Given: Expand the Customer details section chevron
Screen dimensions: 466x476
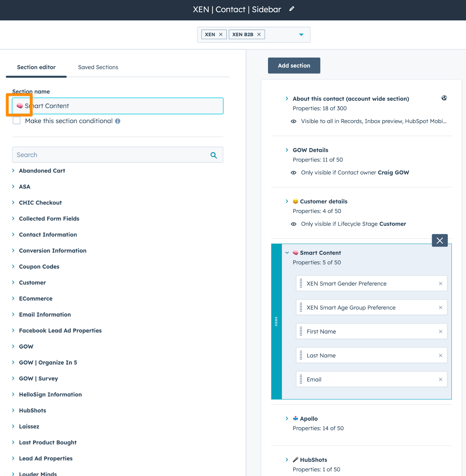Looking at the screenshot, I should (287, 201).
